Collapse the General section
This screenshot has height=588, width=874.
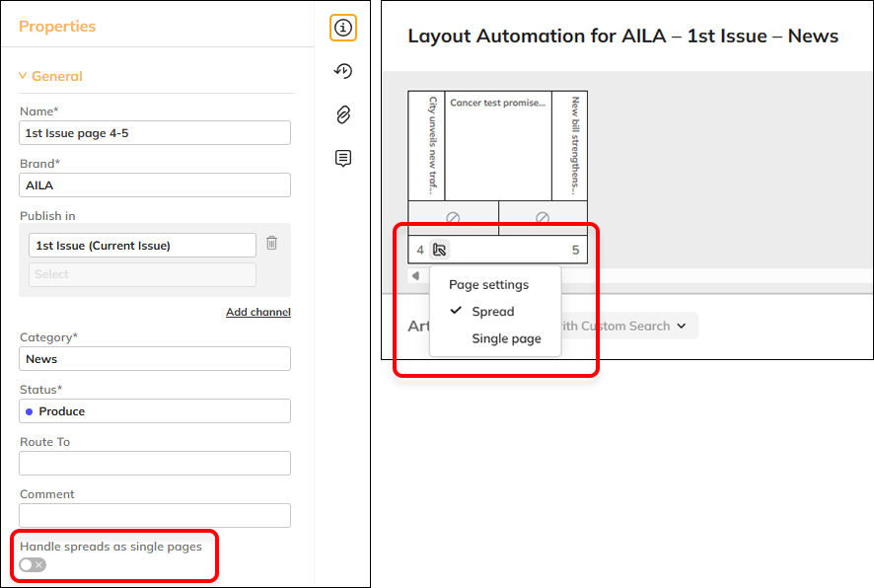click(24, 76)
